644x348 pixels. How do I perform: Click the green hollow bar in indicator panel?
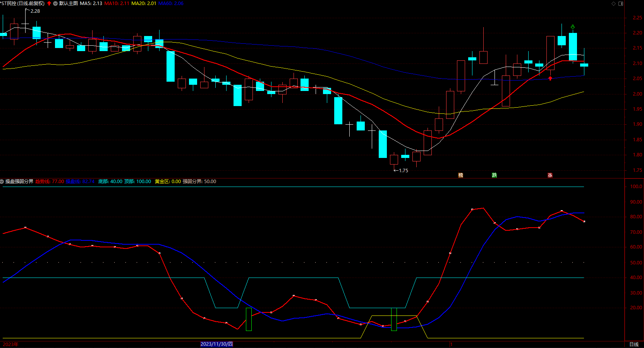[249, 319]
